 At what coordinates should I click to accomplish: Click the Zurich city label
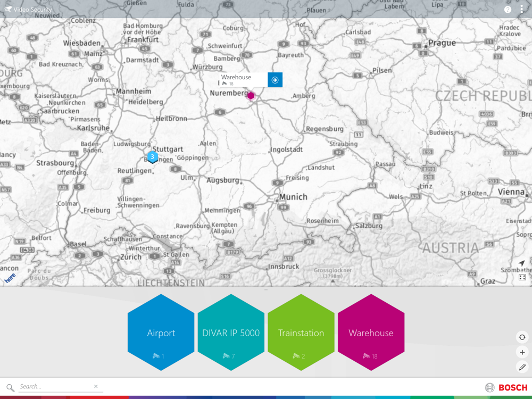coord(131,257)
